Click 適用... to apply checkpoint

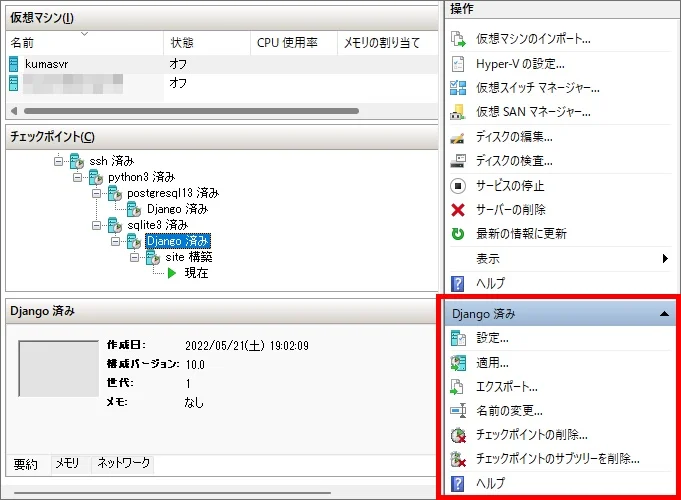tap(492, 363)
